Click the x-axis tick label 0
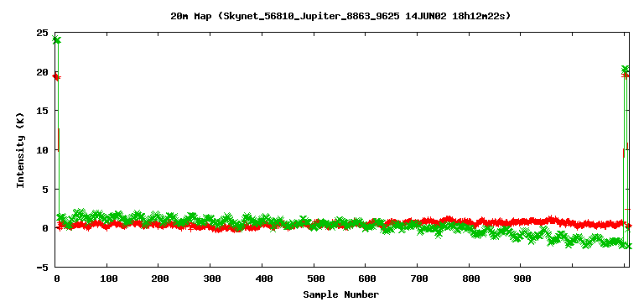The width and height of the screenshot is (644, 302). click(56, 279)
